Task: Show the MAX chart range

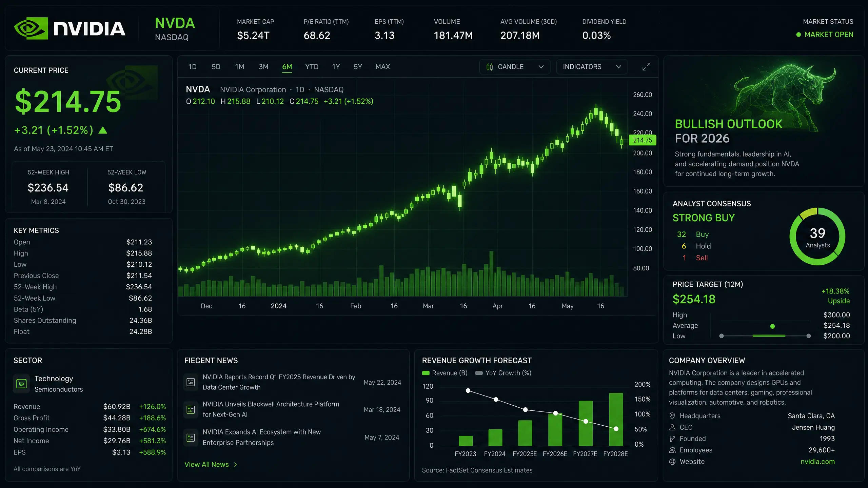Action: 383,67
